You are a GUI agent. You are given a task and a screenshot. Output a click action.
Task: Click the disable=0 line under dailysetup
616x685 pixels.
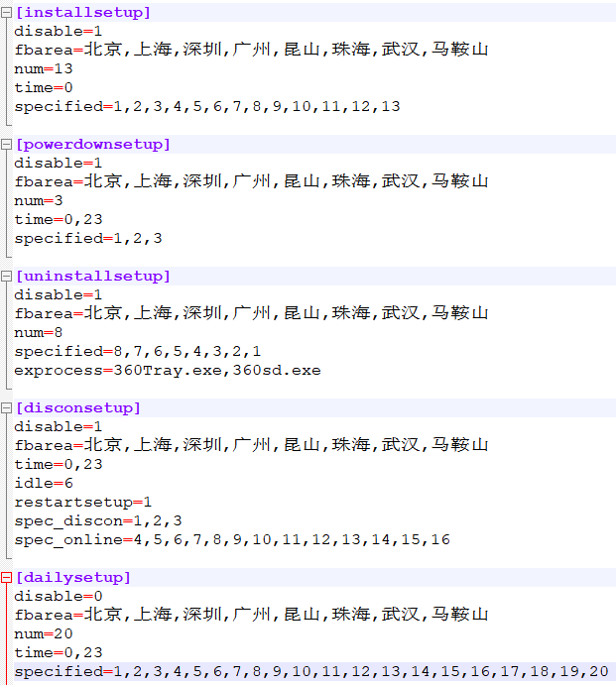[x=59, y=597]
